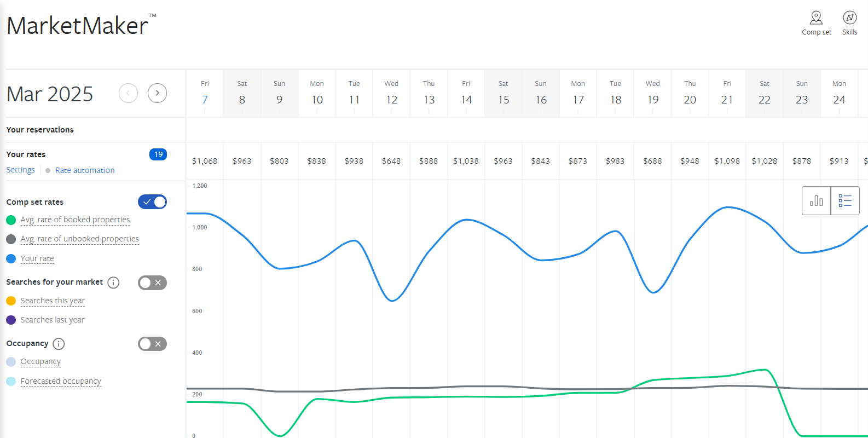Open the Comp set page icon
This screenshot has width=868, height=438.
pos(816,18)
